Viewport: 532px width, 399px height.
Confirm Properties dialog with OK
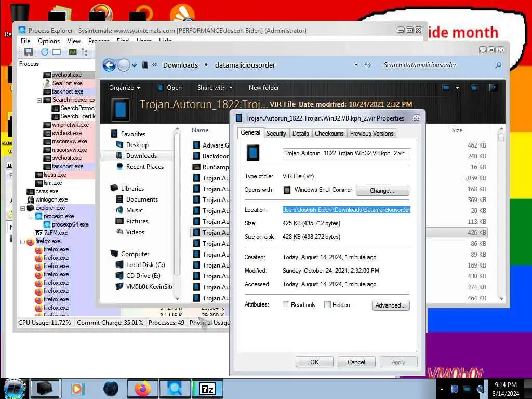point(314,362)
